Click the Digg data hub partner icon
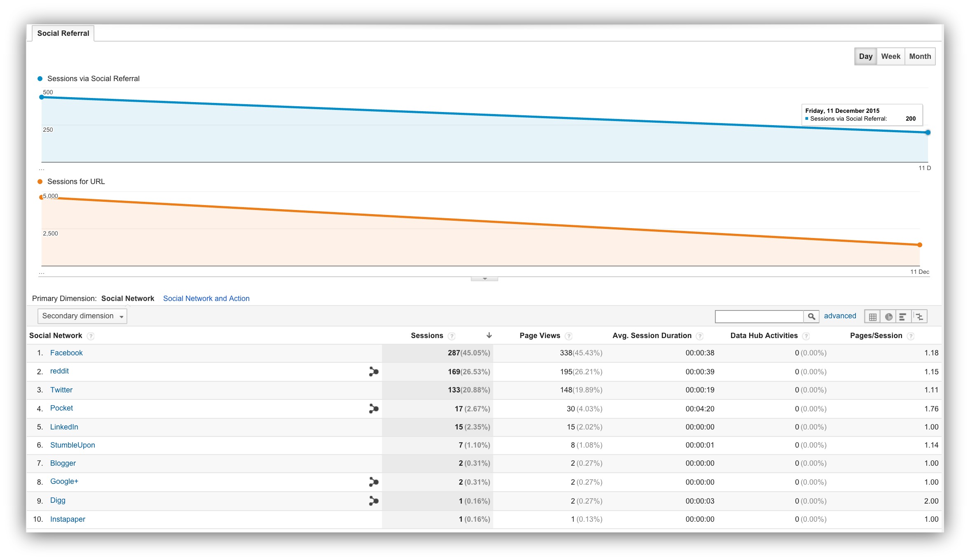 click(373, 501)
